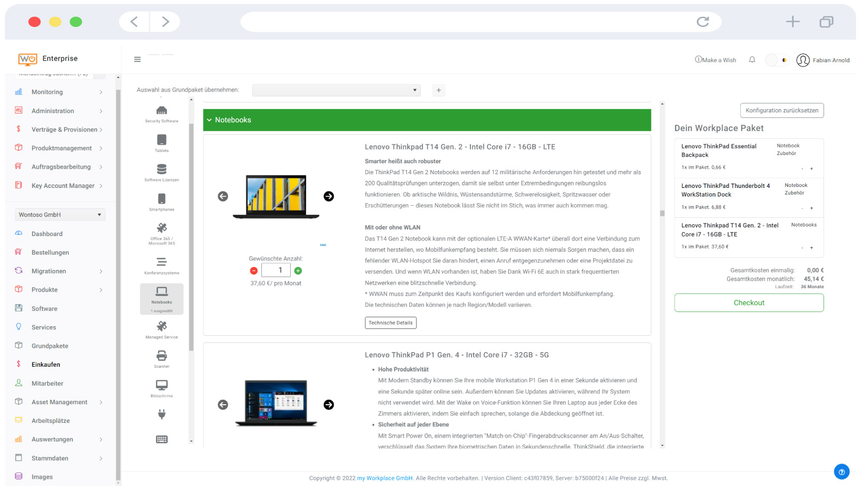Screen dimensions: 859x504
Task: Open Technische Details for the ThinkPad T14
Action: 391,323
